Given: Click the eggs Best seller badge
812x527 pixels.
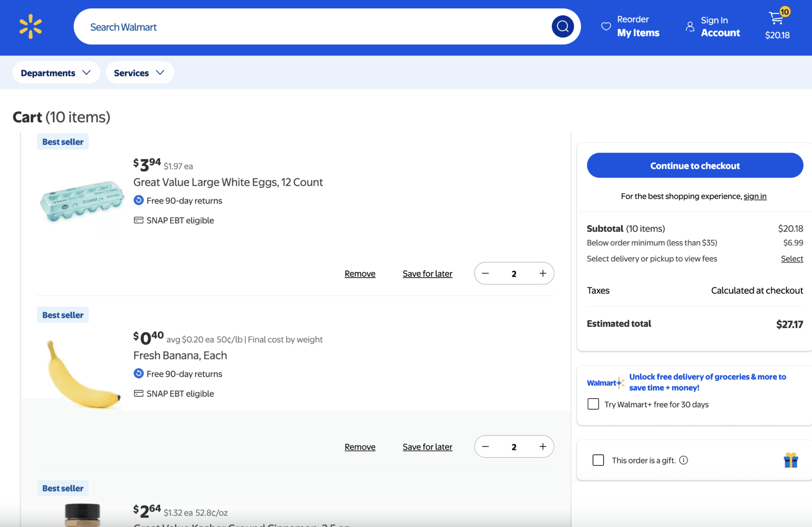Looking at the screenshot, I should click(x=63, y=142).
